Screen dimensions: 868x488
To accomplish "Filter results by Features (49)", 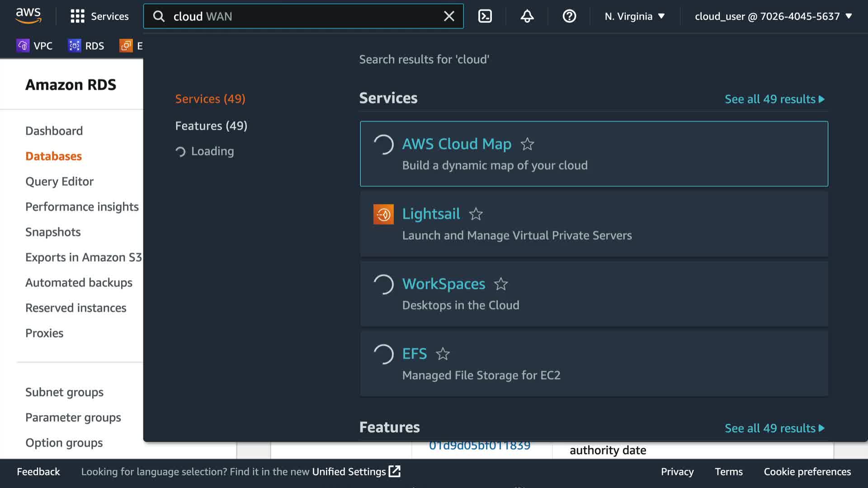I will point(211,126).
